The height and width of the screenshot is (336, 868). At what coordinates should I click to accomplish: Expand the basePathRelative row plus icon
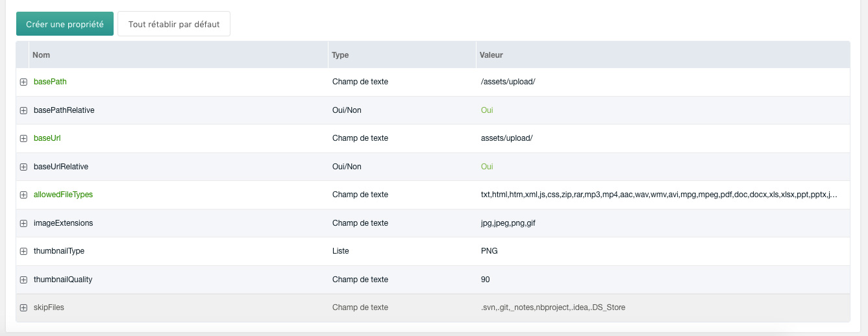point(23,110)
